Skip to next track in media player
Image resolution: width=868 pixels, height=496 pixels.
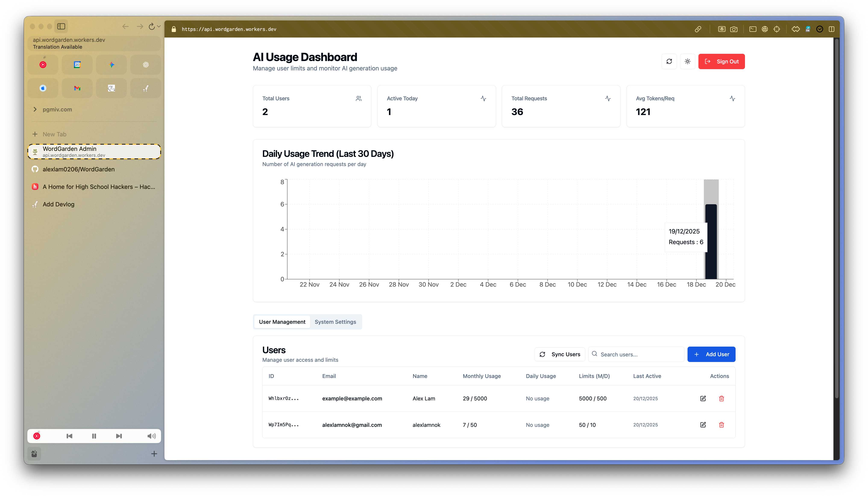click(x=119, y=436)
